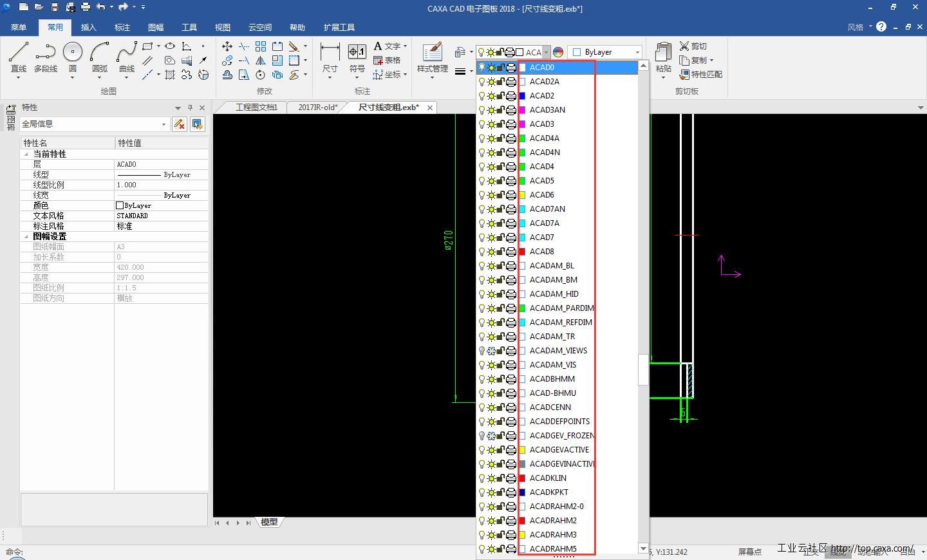927x560 pixels.
Task: Click the color swatch of layer ACADKLIN
Action: coord(522,478)
